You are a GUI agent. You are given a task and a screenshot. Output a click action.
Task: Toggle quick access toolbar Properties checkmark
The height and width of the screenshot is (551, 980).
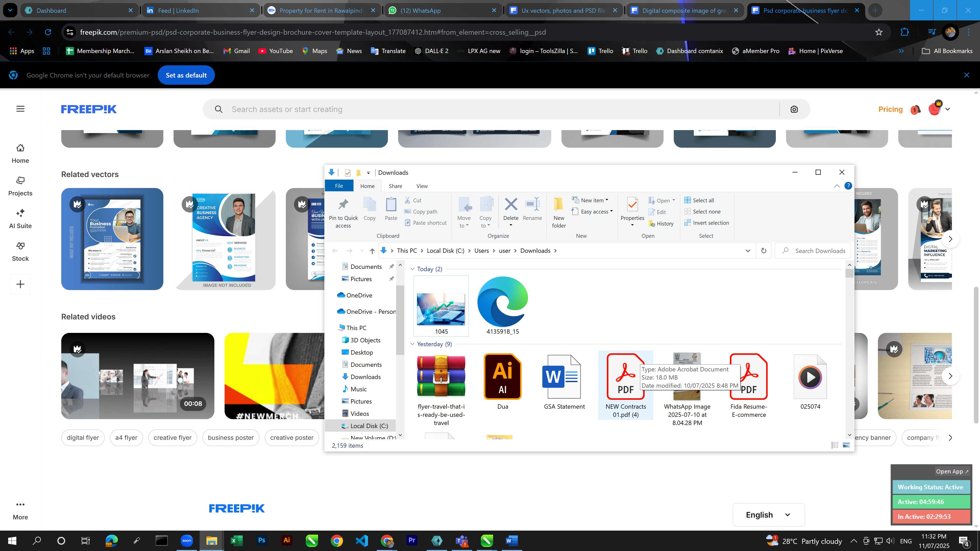pyautogui.click(x=347, y=173)
